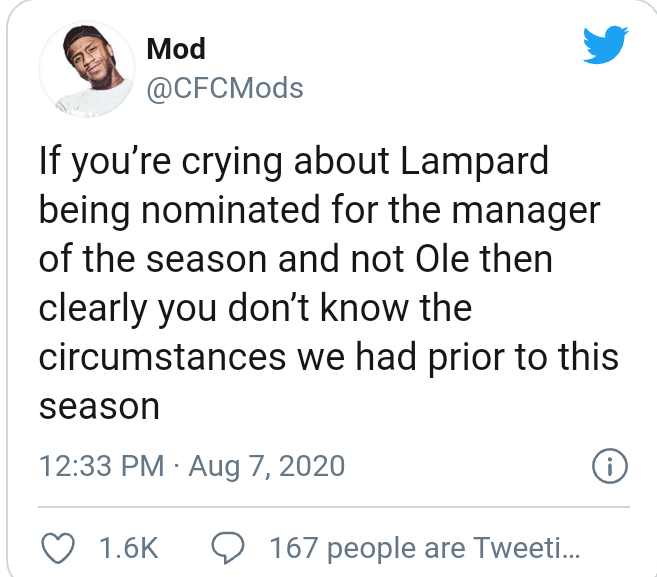Viewport: 657px width, 577px height.
Task: Open the Aug 7, 2020 date
Action: tap(266, 466)
